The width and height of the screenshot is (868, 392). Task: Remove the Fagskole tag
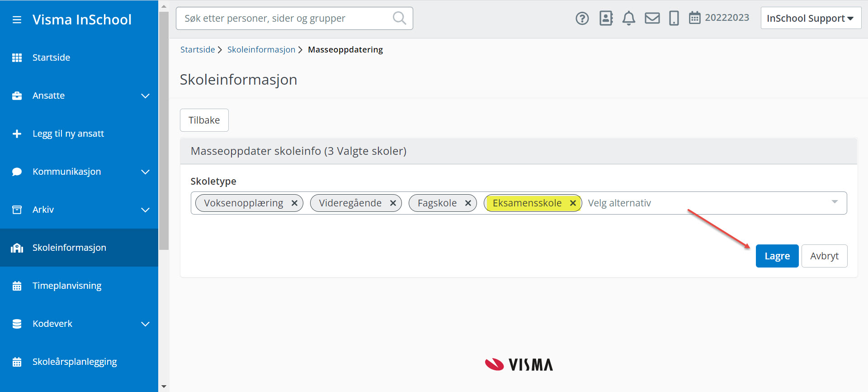(x=468, y=203)
